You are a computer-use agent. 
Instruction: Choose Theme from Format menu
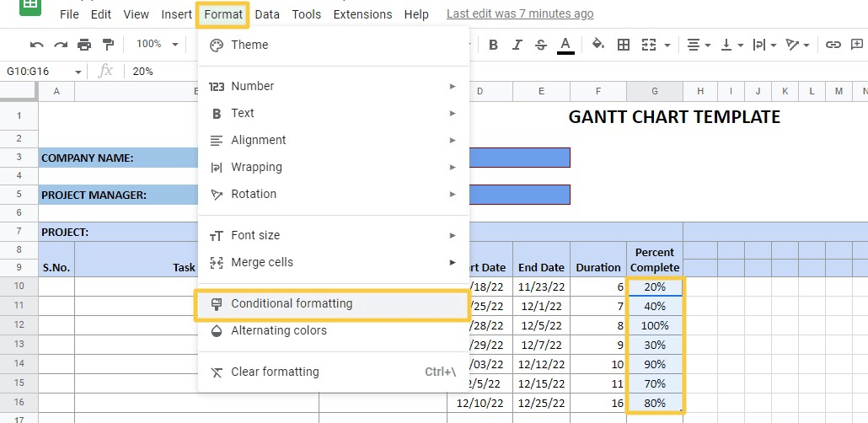pos(333,45)
